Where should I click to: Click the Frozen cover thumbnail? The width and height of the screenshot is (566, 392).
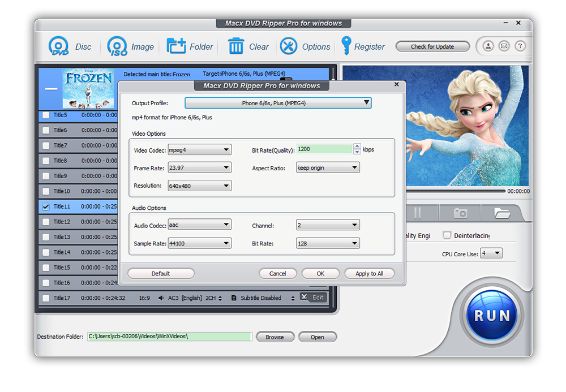tap(88, 88)
